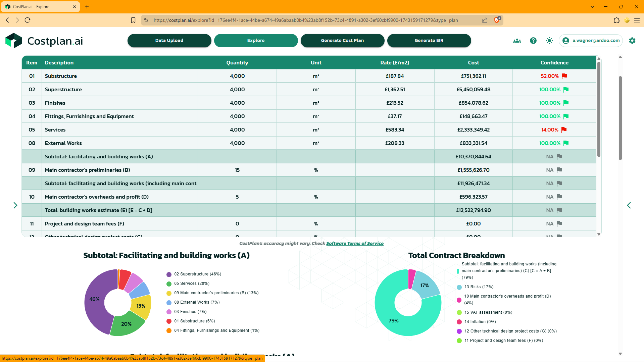This screenshot has width=644, height=362.
Task: Expand the browser tab search dropdown arrow
Action: tap(592, 7)
